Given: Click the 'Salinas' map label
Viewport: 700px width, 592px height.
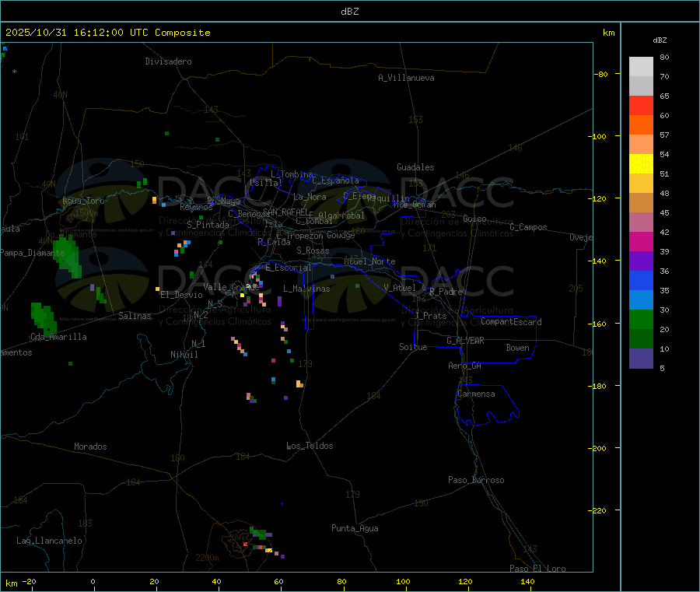Looking at the screenshot, I should (x=135, y=316).
